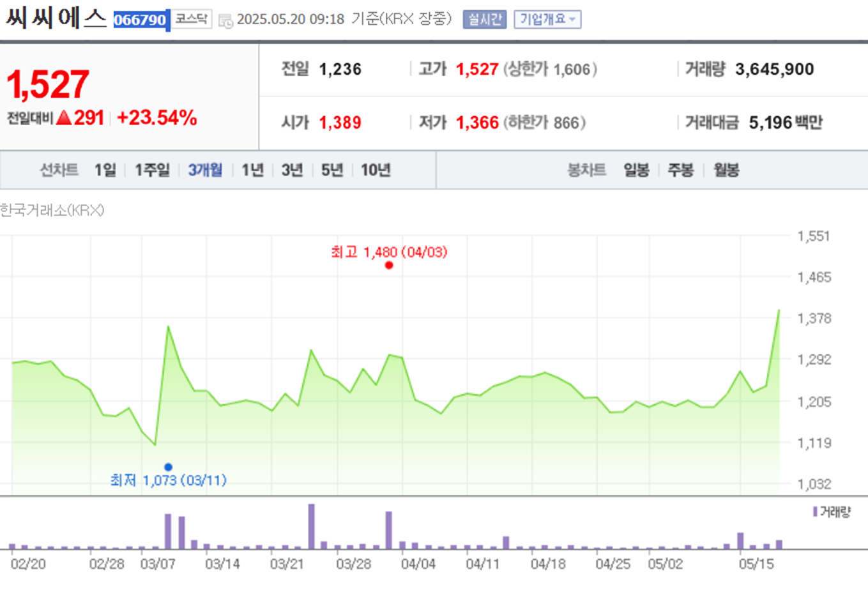Click the 1,551 y-axis price label
The width and height of the screenshot is (868, 590).
pyautogui.click(x=814, y=236)
